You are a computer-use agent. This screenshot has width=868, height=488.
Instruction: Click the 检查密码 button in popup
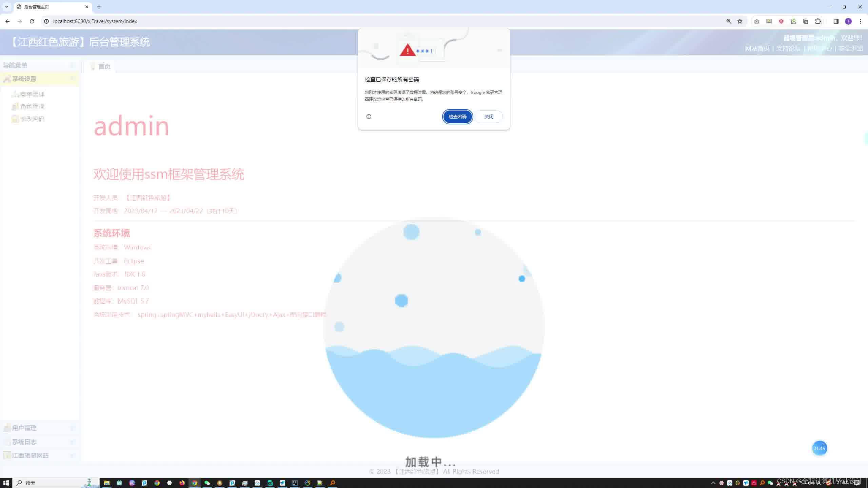[457, 117]
